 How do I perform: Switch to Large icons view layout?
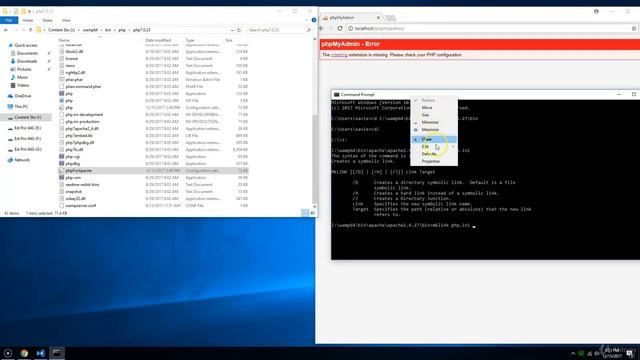click(x=313, y=213)
